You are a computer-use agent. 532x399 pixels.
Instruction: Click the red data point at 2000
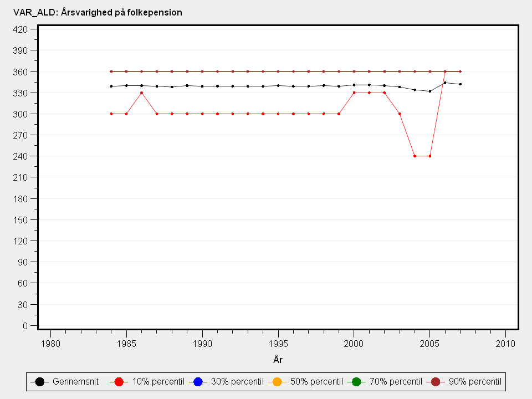pyautogui.click(x=354, y=93)
